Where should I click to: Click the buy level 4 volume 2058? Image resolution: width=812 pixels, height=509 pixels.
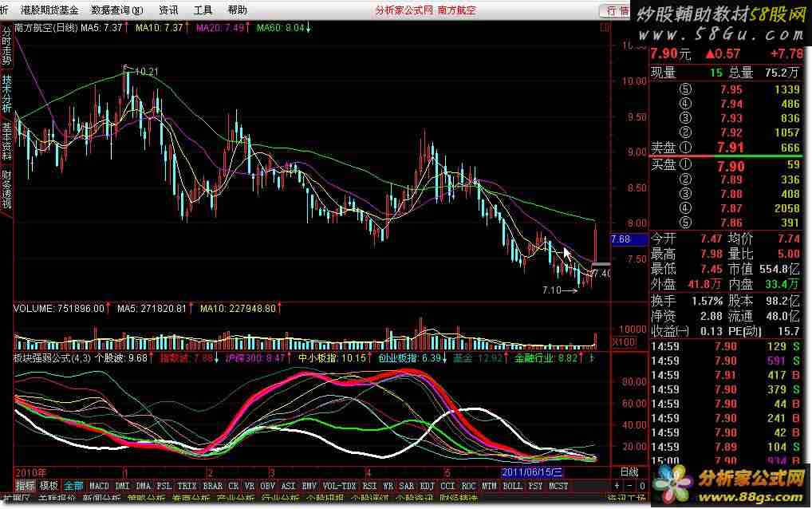point(786,208)
